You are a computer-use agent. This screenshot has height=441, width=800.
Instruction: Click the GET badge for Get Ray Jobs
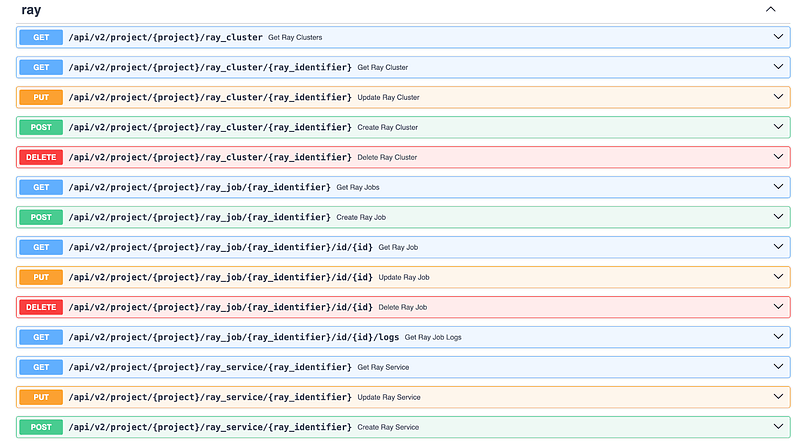(41, 187)
